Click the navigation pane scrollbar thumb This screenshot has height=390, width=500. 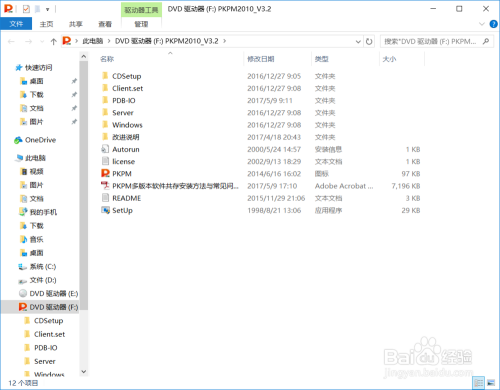pos(84,185)
